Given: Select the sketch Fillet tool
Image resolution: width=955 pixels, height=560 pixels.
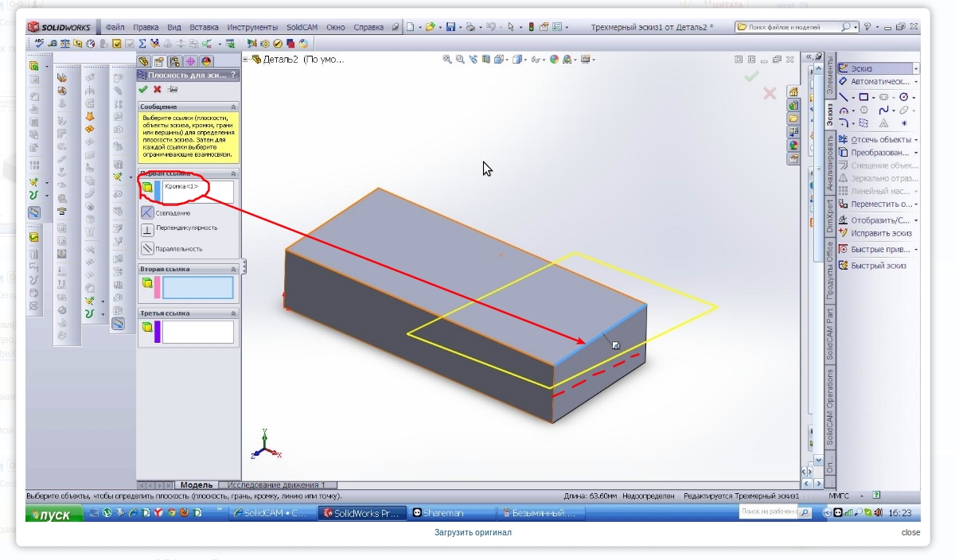Looking at the screenshot, I should click(x=844, y=123).
